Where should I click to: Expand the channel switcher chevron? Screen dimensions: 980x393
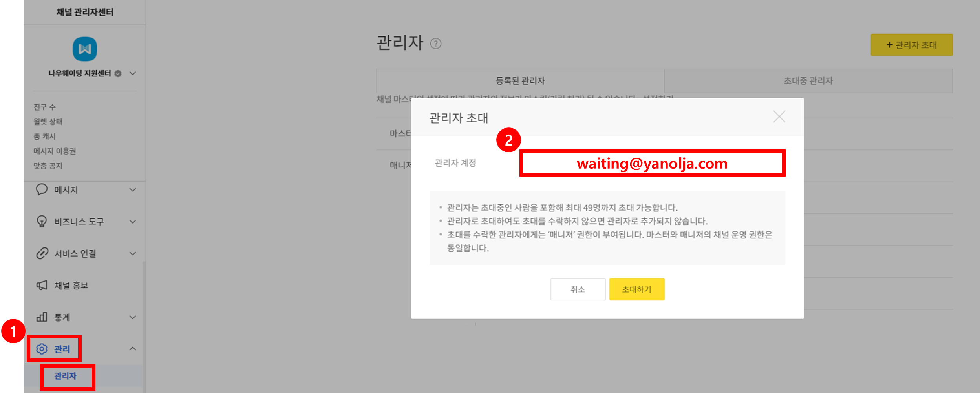[133, 73]
